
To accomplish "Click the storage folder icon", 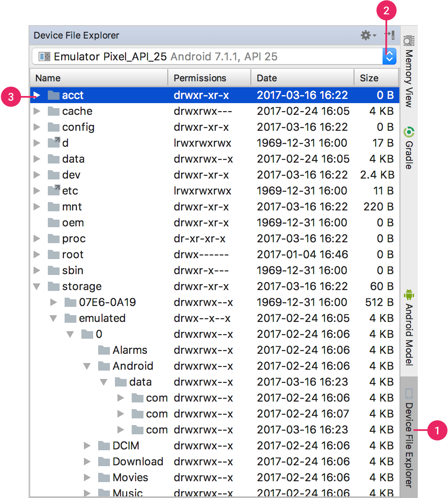I will pos(53,286).
